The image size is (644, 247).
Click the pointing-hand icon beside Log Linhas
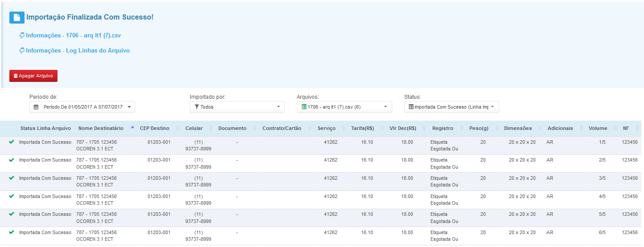click(22, 50)
